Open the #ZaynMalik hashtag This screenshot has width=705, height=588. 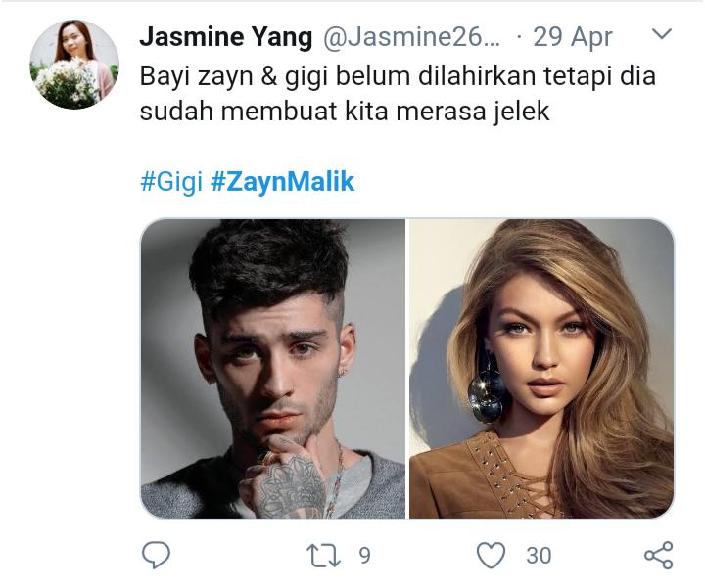click(x=282, y=182)
